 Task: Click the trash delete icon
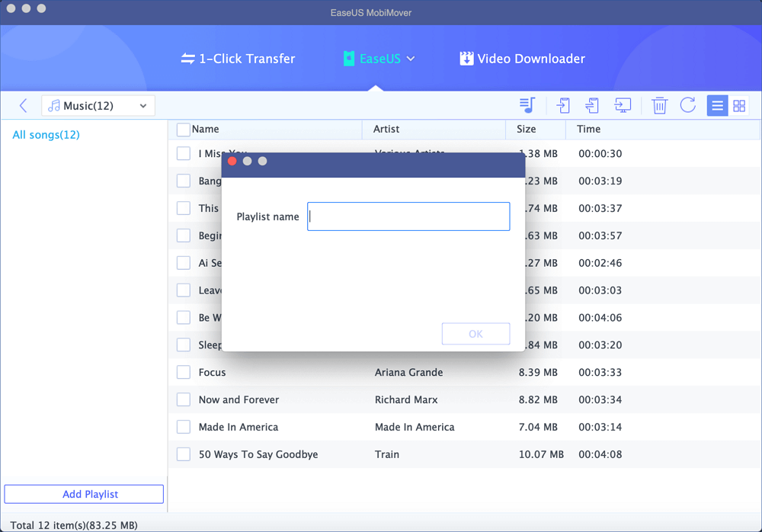tap(659, 105)
